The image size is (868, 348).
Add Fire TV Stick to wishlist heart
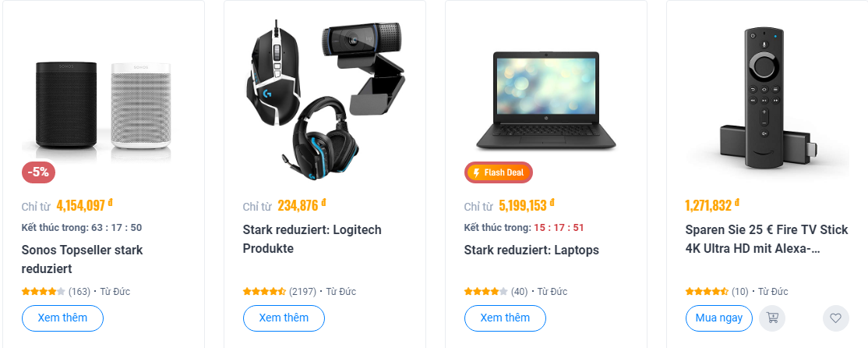click(x=836, y=318)
